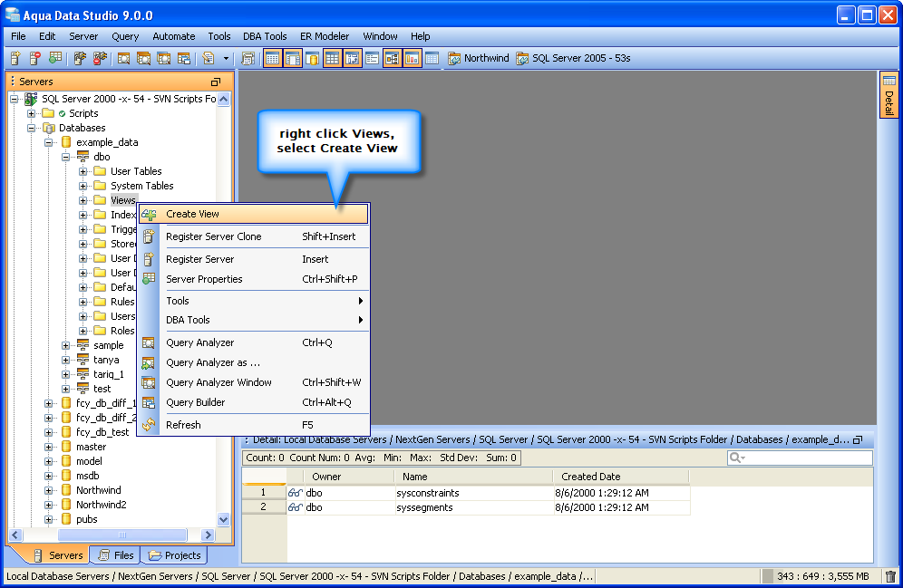903x588 pixels.
Task: Toggle the hierarchy diagram toolbar button
Action: pyautogui.click(x=393, y=58)
